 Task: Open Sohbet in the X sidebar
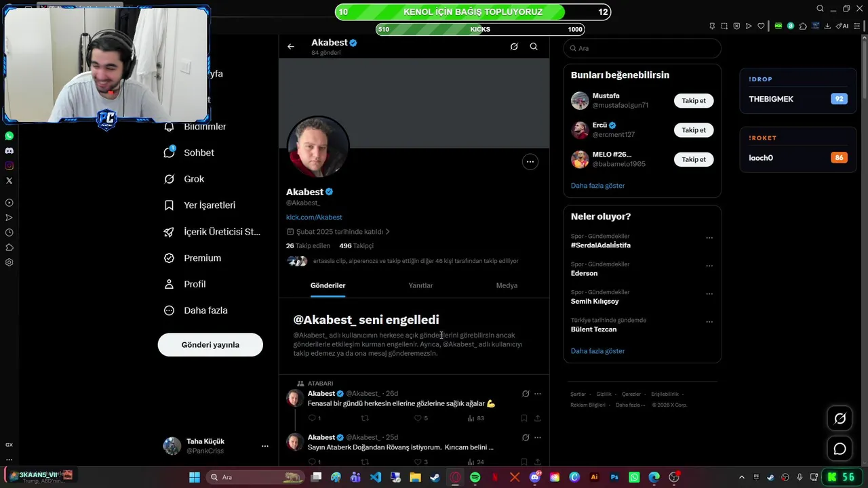pyautogui.click(x=189, y=152)
